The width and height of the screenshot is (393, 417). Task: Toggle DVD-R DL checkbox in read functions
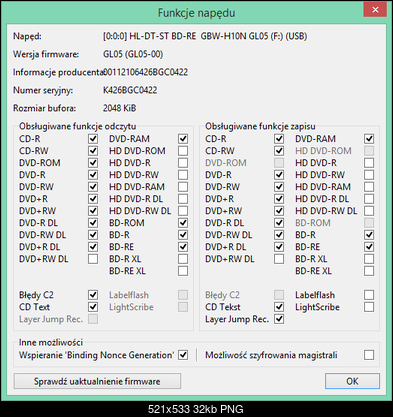tap(93, 223)
